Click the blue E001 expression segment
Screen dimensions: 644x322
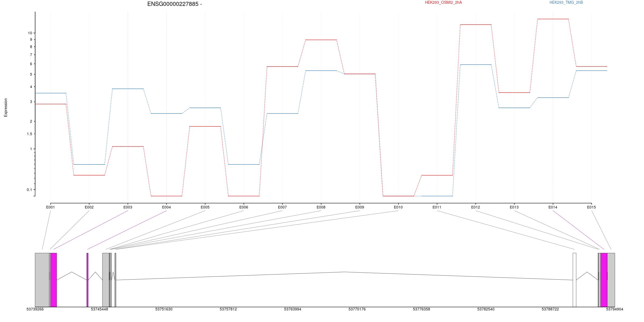[50, 93]
